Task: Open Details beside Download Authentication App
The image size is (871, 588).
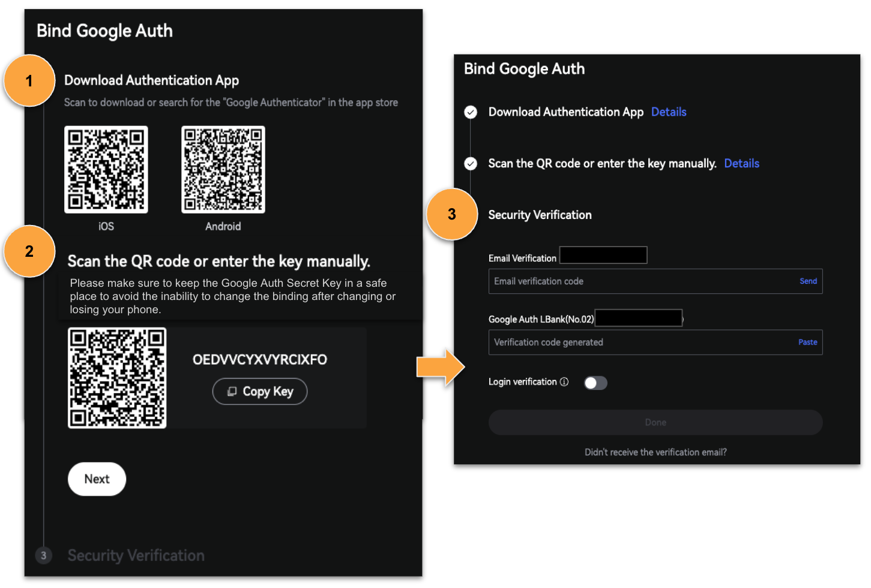Action: pos(669,112)
